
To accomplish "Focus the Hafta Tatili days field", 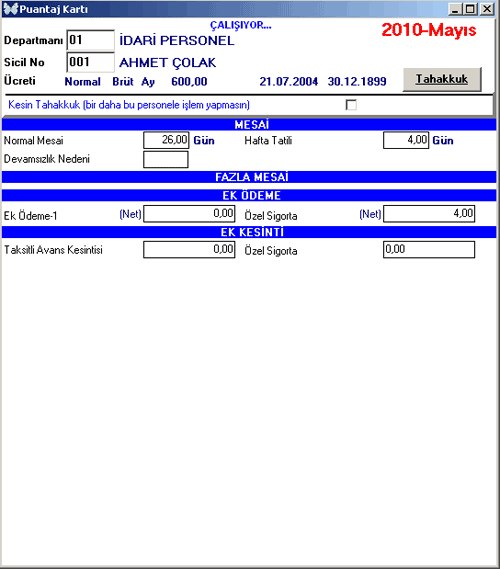I will coord(406,140).
